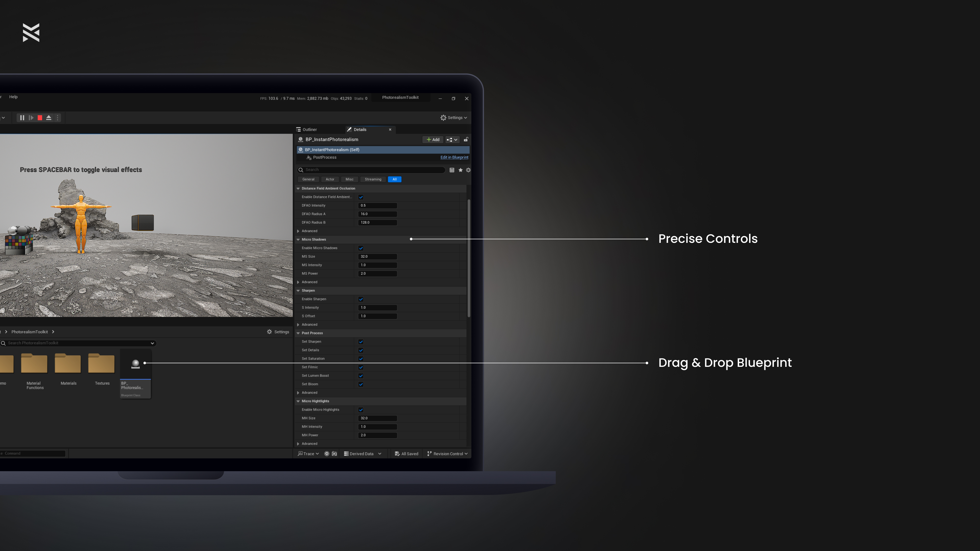Click the red Stop play button
Screen dimensions: 980x551
click(x=40, y=118)
